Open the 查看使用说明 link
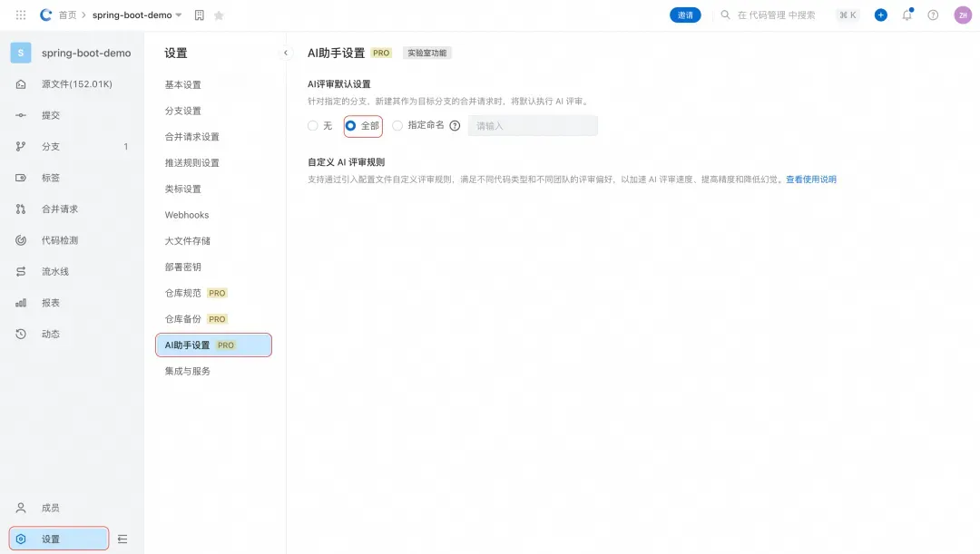The width and height of the screenshot is (980, 554). click(x=810, y=180)
